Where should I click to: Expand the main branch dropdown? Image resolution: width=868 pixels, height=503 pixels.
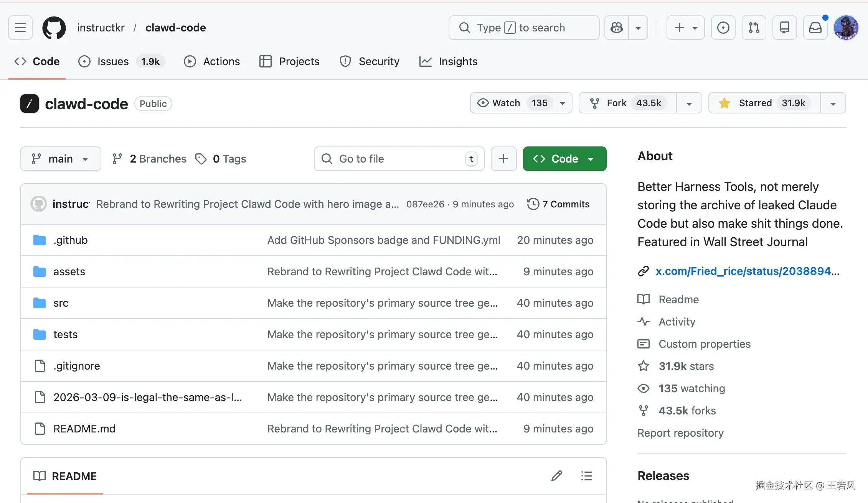[61, 159]
